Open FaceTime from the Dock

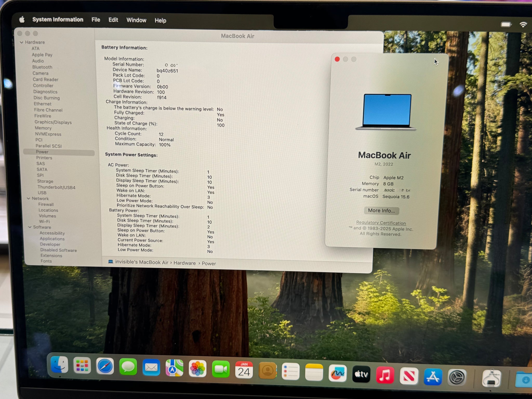pos(221,369)
